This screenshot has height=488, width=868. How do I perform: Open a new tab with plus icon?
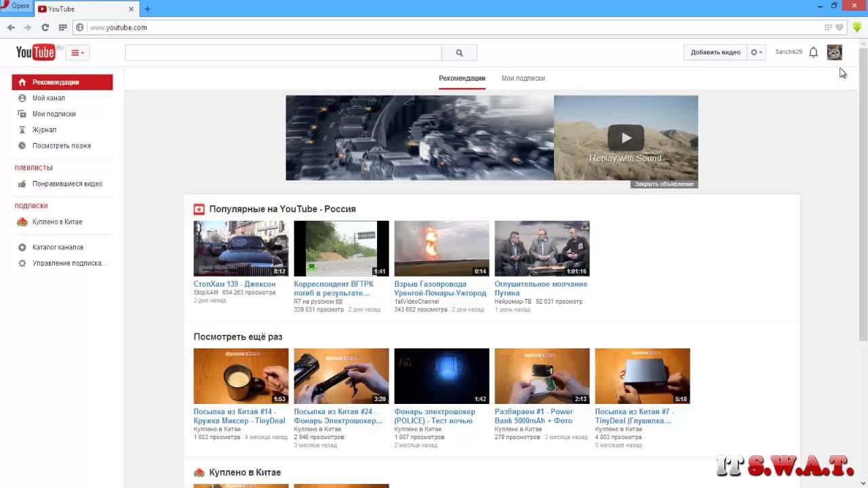tap(147, 9)
